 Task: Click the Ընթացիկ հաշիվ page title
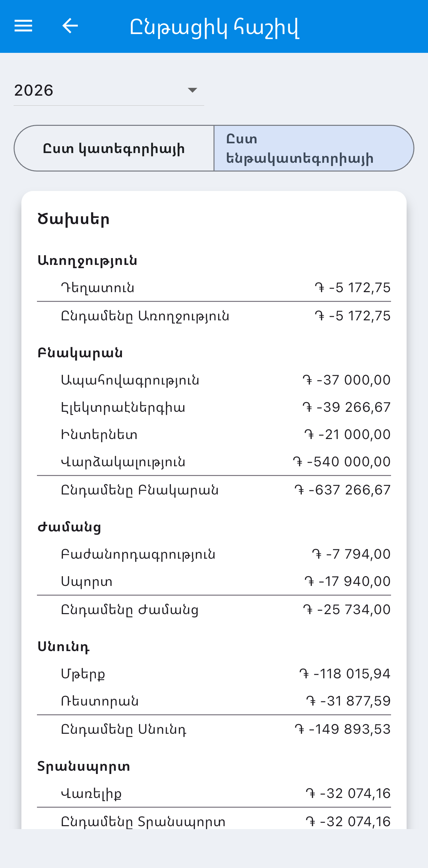tap(214, 27)
